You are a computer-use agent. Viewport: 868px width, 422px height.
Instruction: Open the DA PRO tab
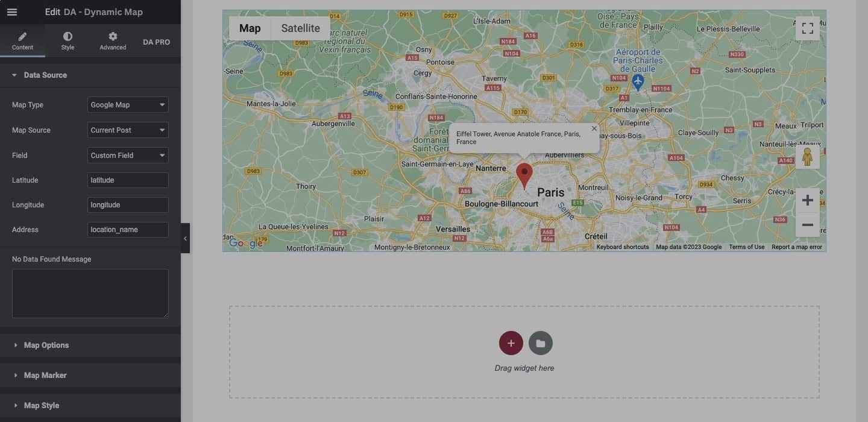[x=157, y=42]
